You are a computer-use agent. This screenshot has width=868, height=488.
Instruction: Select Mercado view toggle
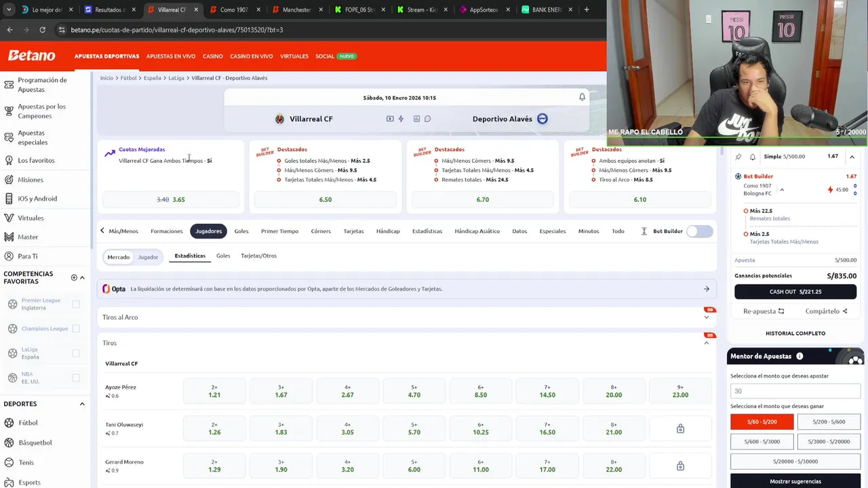118,257
